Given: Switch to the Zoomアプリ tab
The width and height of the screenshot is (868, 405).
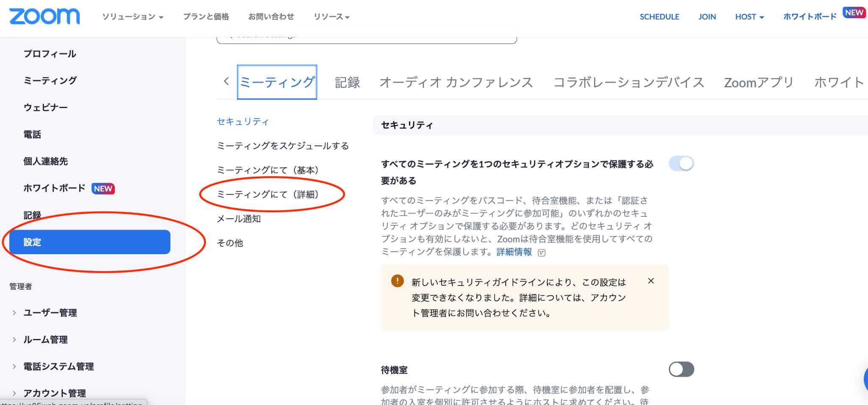Looking at the screenshot, I should tap(759, 82).
